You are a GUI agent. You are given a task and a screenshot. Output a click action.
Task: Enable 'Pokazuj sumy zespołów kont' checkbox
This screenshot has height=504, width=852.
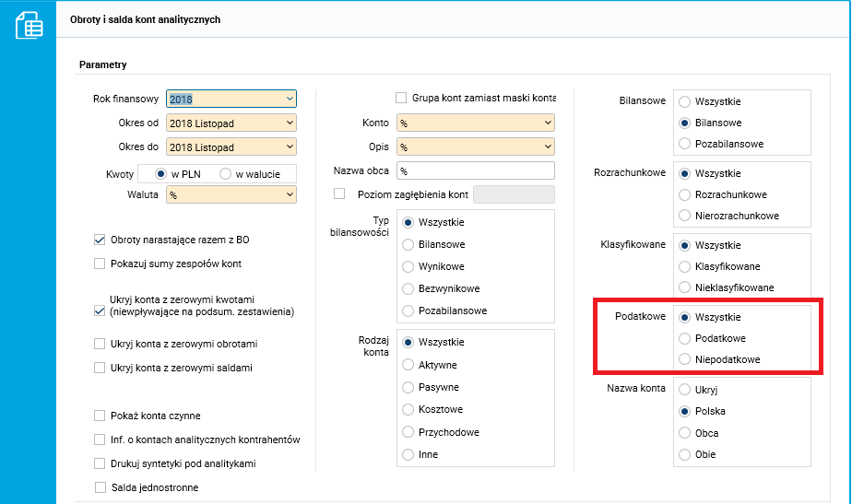(100, 264)
